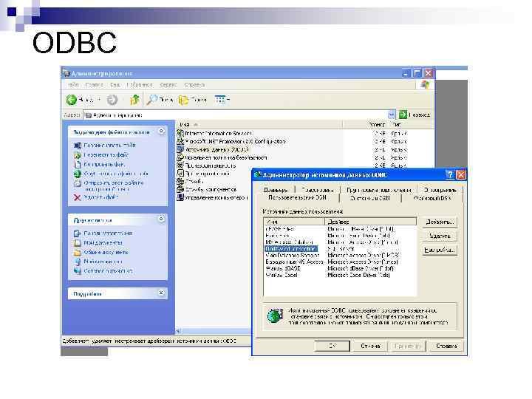
Task: Switch to the Трассировка tab
Action: 317,190
